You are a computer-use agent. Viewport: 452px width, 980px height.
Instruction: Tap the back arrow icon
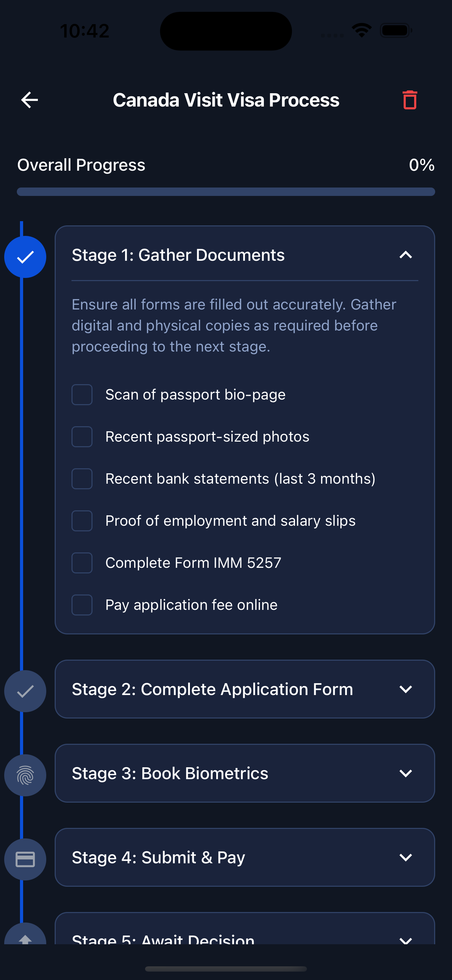tap(29, 100)
